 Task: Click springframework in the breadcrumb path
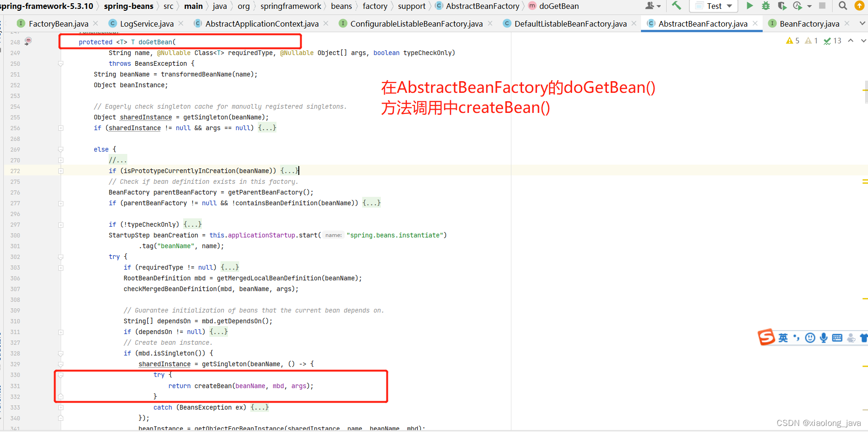(291, 6)
